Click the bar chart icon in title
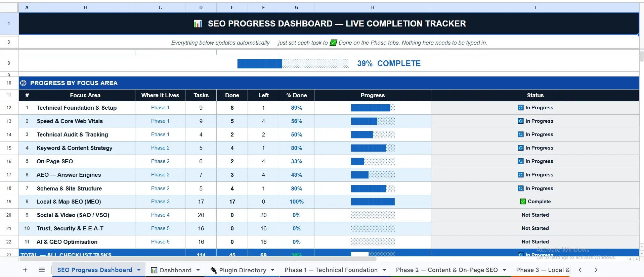644x277 pixels. (198, 23)
